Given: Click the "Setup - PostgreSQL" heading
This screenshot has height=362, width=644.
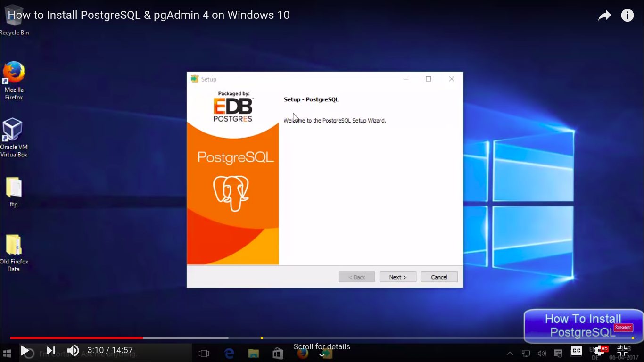Looking at the screenshot, I should (x=311, y=99).
